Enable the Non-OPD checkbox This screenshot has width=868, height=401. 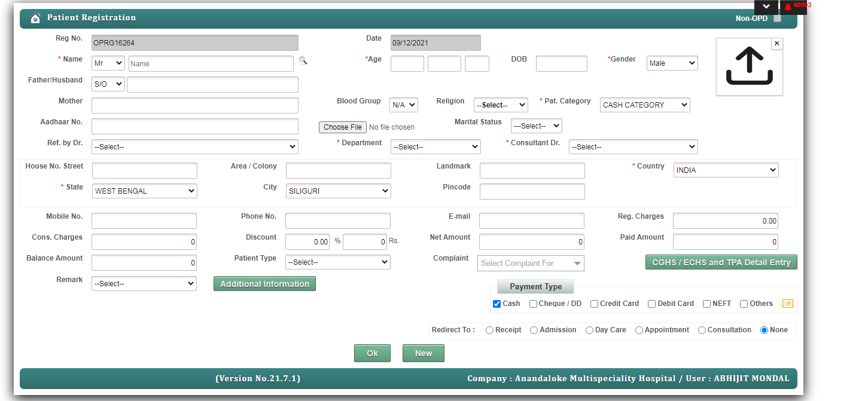pyautogui.click(x=777, y=19)
